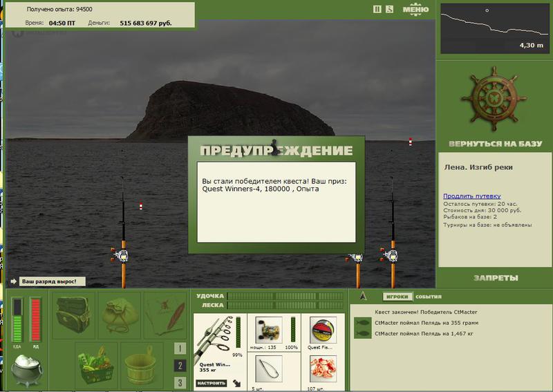The width and height of the screenshot is (553, 392).
Task: Click the red-white float on the right
Action: coord(410,142)
